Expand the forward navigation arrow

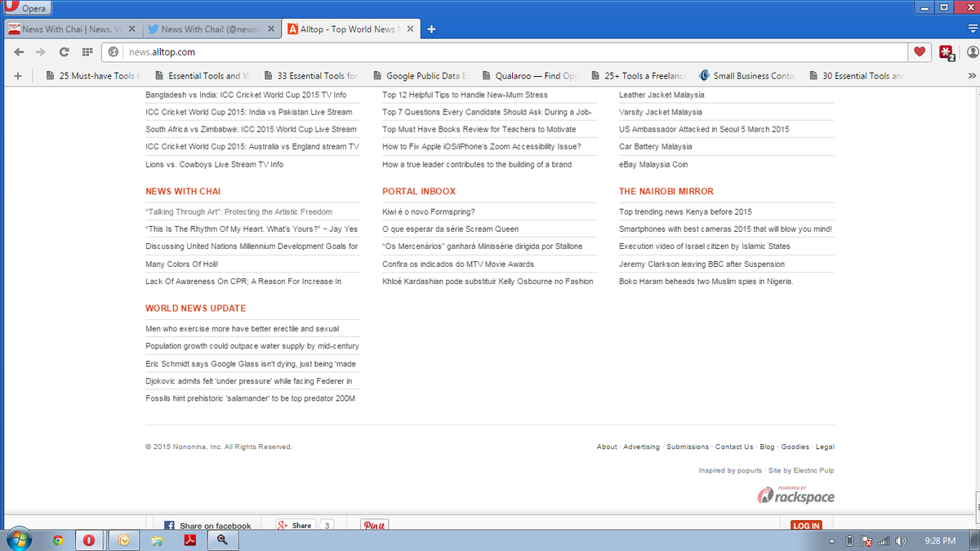pyautogui.click(x=40, y=51)
